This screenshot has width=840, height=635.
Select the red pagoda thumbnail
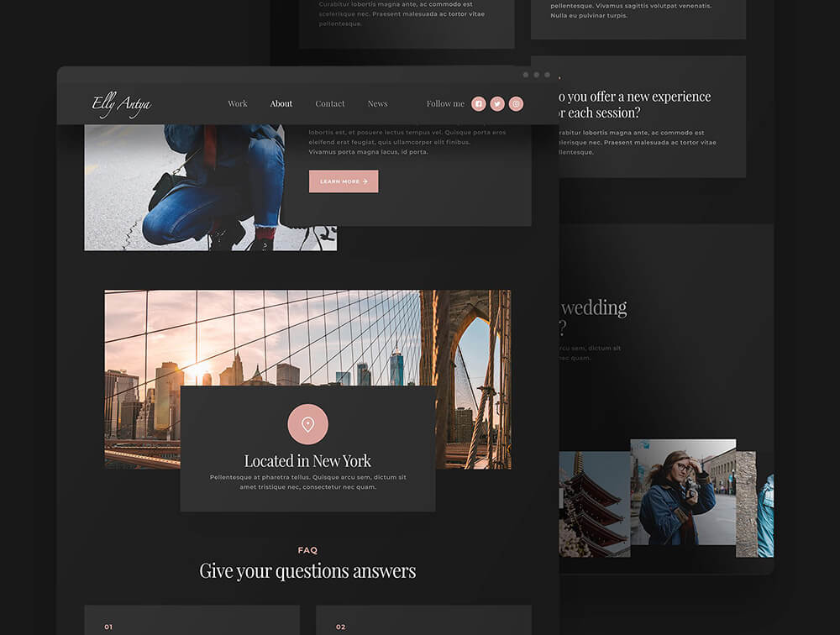595,504
